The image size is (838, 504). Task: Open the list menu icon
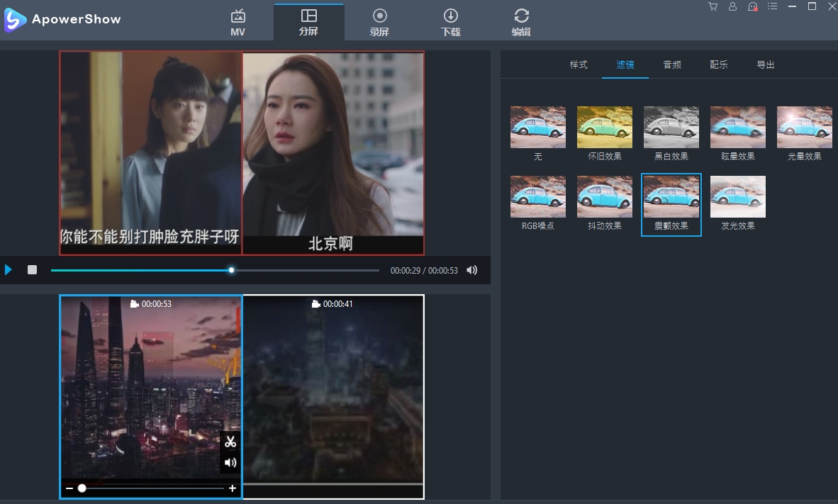(x=773, y=6)
